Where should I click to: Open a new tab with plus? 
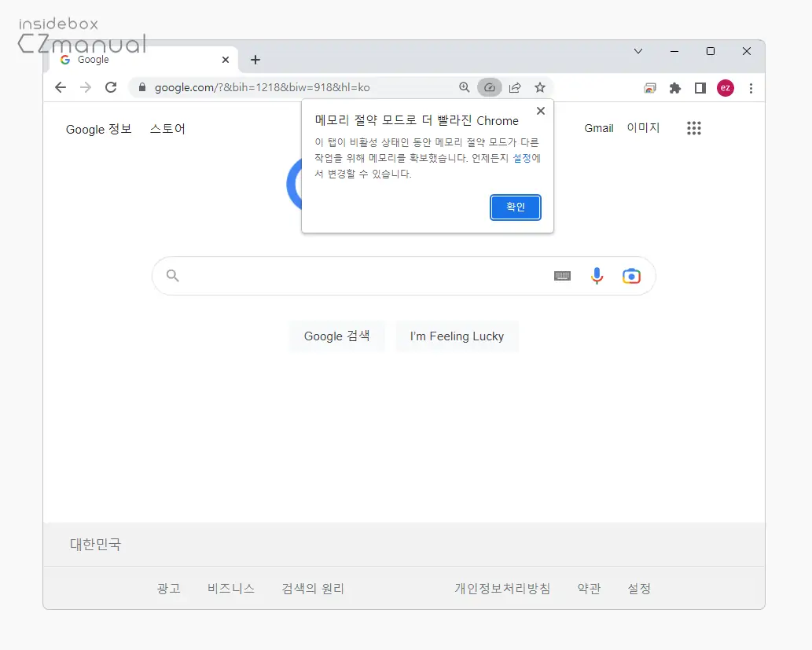(x=255, y=60)
